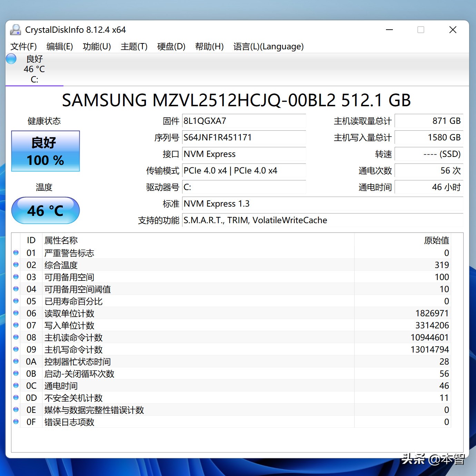This screenshot has height=476, width=476.
Task: Click the supported features field S.M.A.R.T., TRIM
Action: point(323,220)
